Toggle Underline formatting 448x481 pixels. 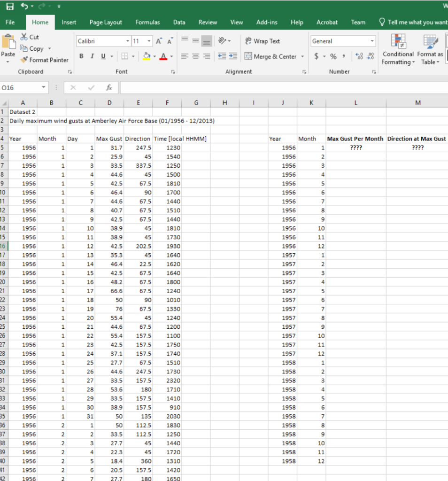click(x=103, y=56)
